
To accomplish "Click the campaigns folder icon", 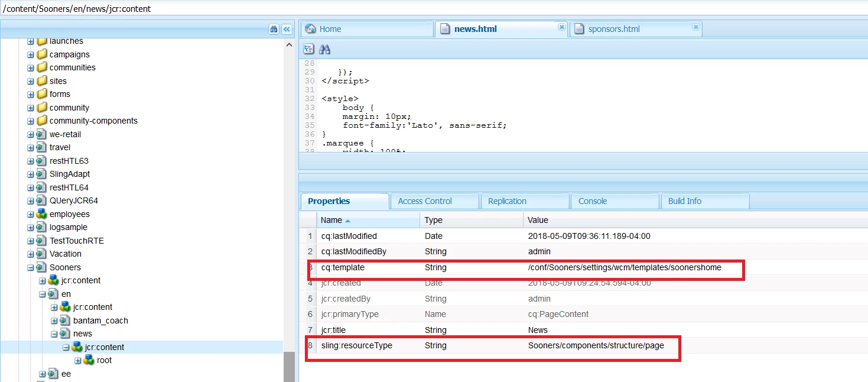I will pos(41,54).
